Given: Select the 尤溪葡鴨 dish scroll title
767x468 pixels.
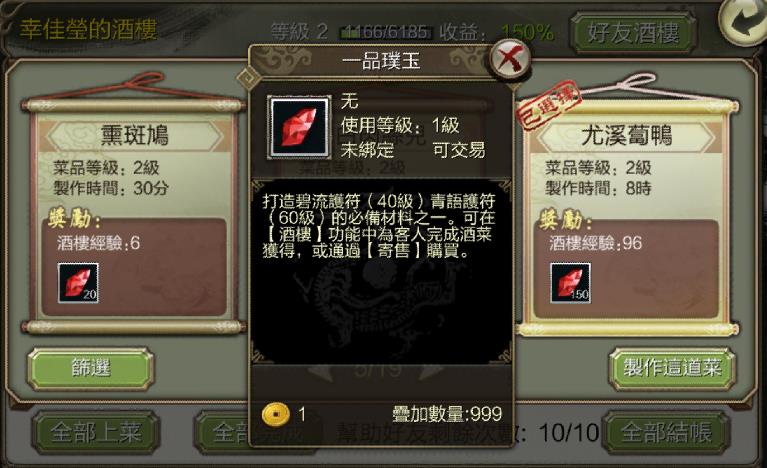Looking at the screenshot, I should pos(627,135).
